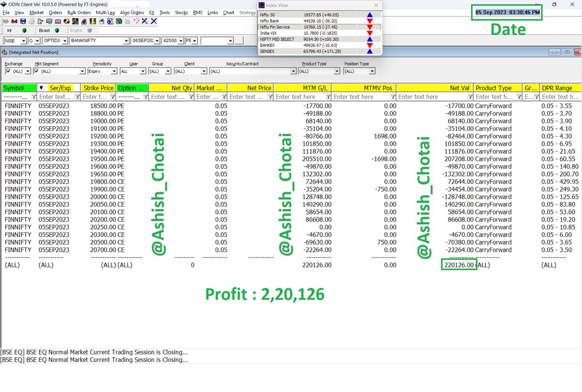Viewport: 582px width, 392px height.
Task: Open the RMS menu
Action: (198, 13)
